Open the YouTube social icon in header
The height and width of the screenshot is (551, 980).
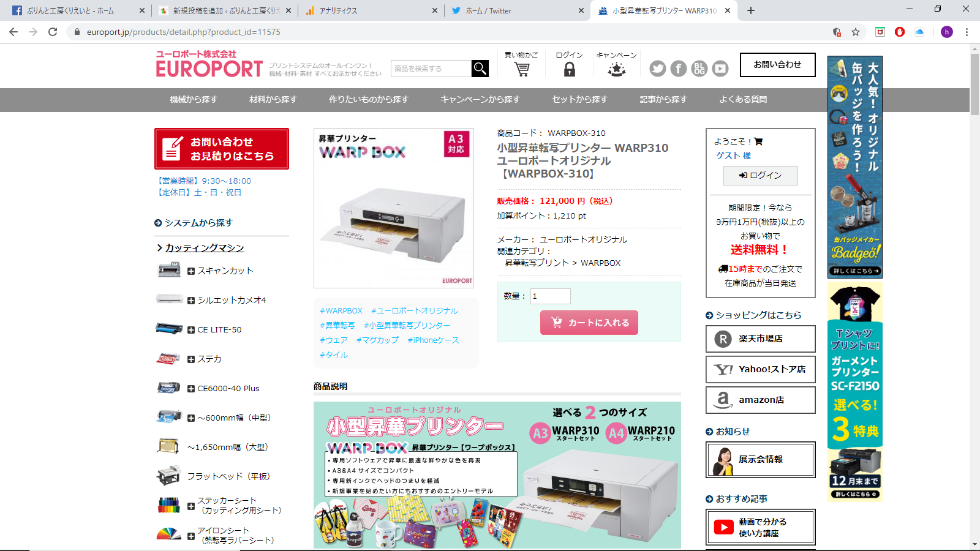[720, 69]
